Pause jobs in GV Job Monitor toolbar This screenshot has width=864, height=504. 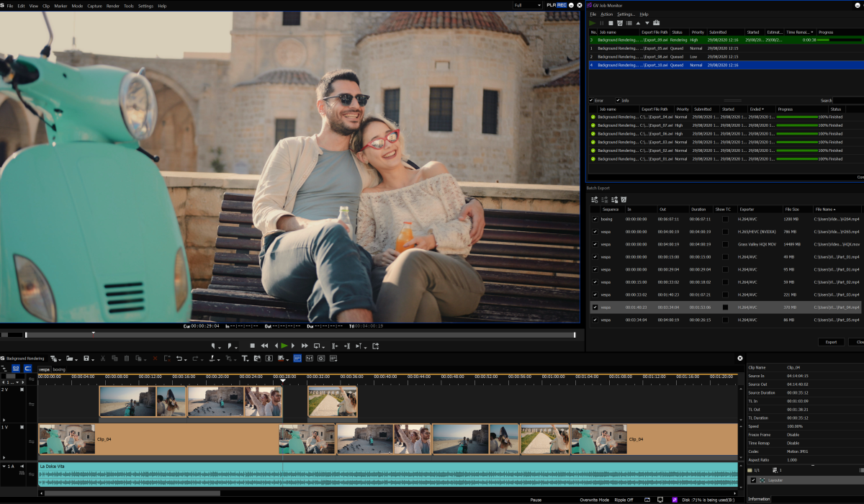[602, 23]
